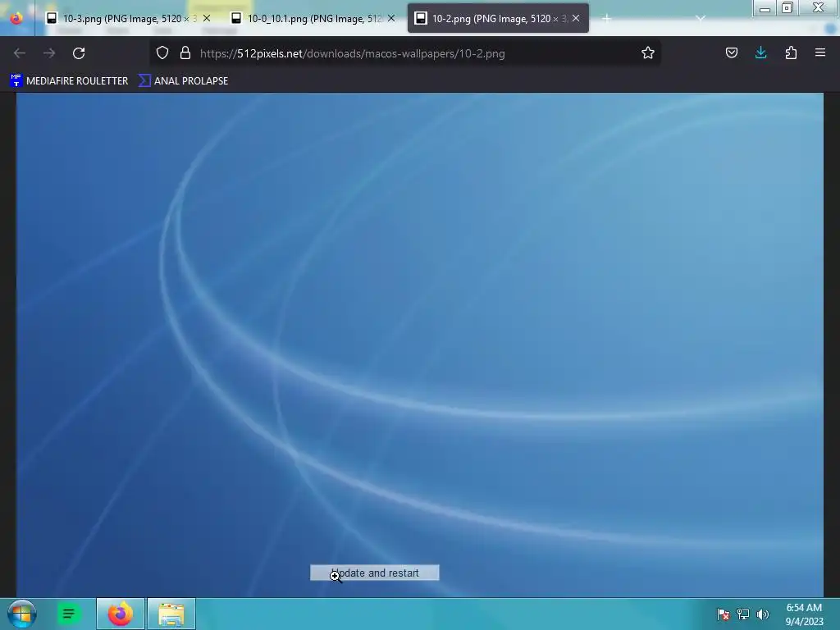Open a new tab with plus button

tap(606, 19)
